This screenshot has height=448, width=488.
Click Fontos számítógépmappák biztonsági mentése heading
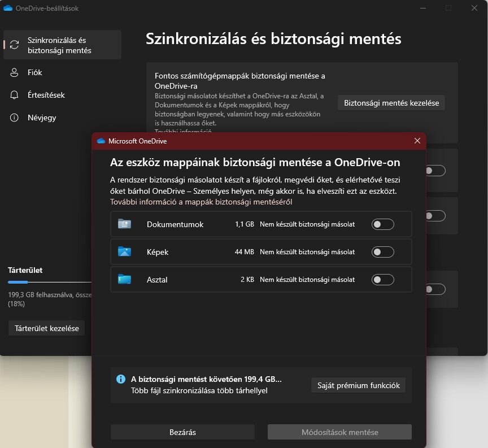click(x=239, y=81)
